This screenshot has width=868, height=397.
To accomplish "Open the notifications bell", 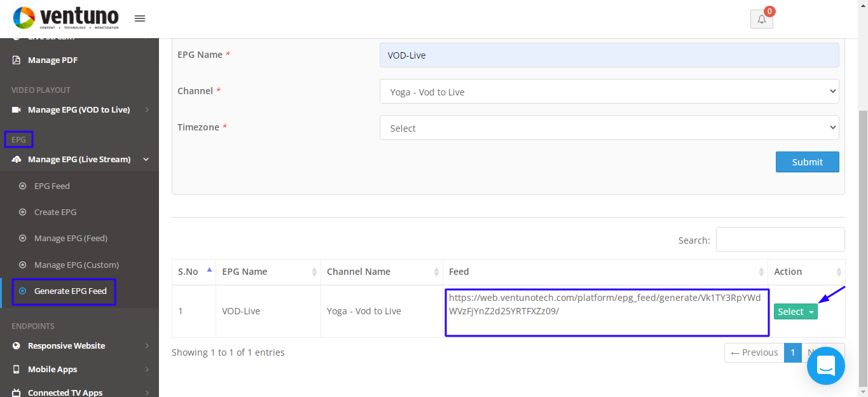I will click(762, 19).
